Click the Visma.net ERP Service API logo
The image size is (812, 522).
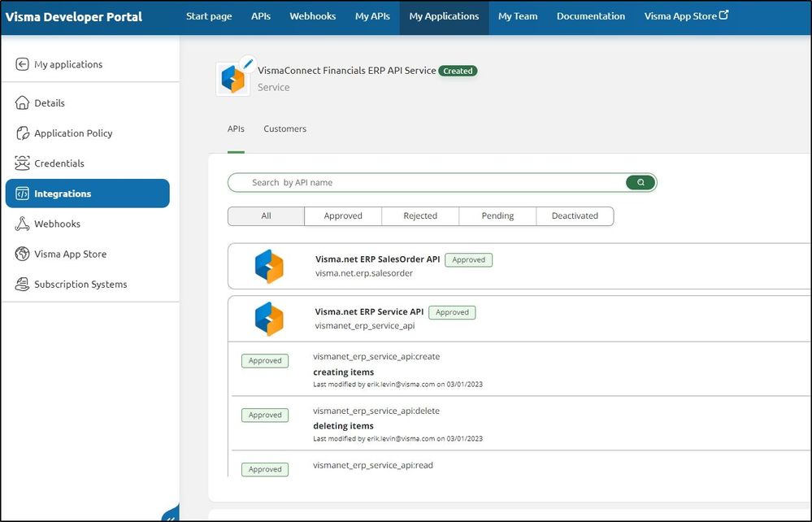[269, 319]
